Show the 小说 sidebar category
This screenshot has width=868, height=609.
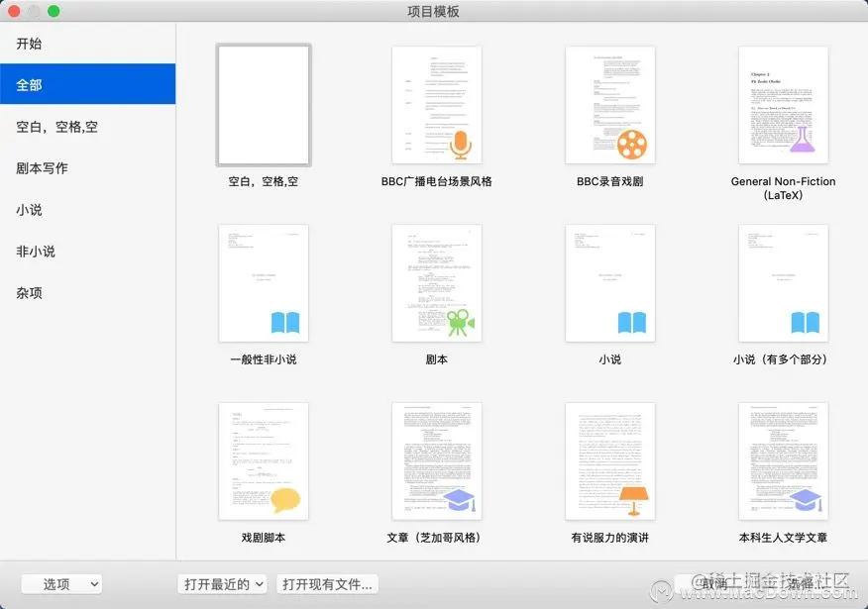coord(87,210)
